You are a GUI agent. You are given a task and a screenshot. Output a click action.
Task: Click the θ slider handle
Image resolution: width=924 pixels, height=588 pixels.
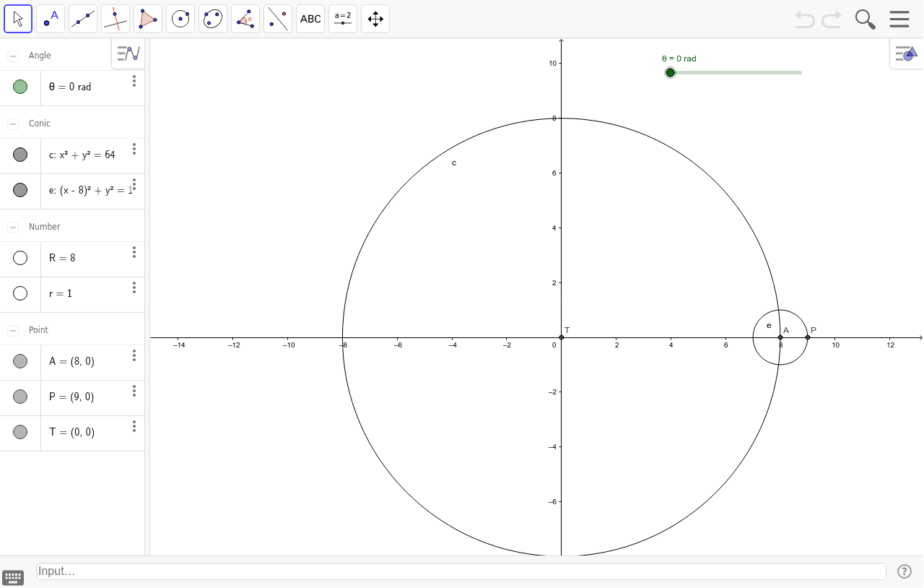pos(671,72)
